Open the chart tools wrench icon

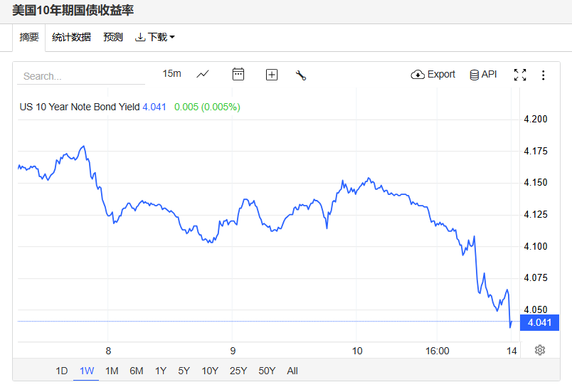coord(301,75)
